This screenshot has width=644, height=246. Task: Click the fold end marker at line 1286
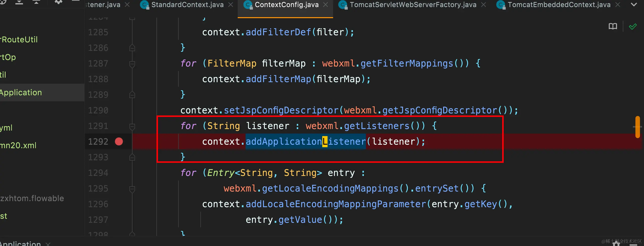click(x=132, y=48)
